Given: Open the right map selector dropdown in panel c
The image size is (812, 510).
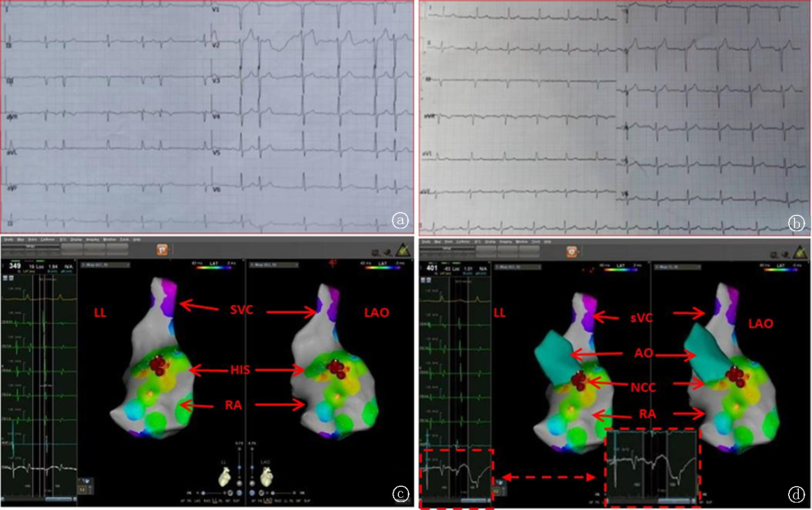Looking at the screenshot, I should (273, 265).
